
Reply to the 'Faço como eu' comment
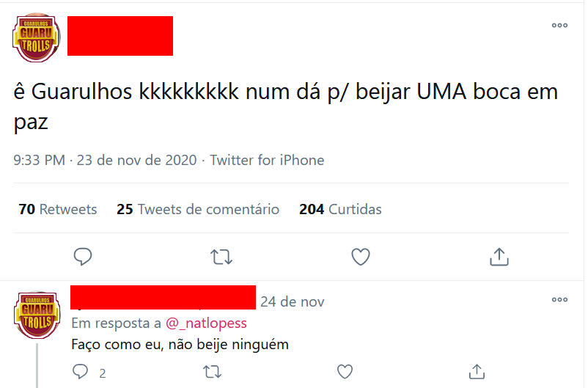point(80,371)
